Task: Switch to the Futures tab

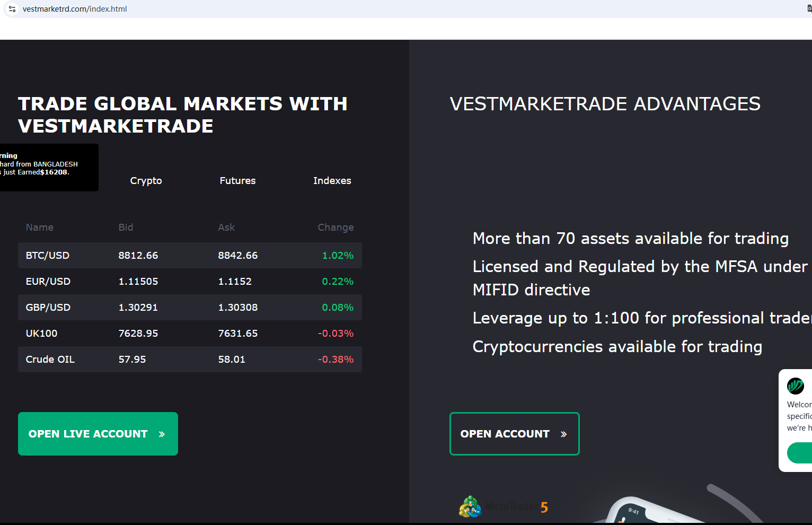Action: (x=237, y=181)
